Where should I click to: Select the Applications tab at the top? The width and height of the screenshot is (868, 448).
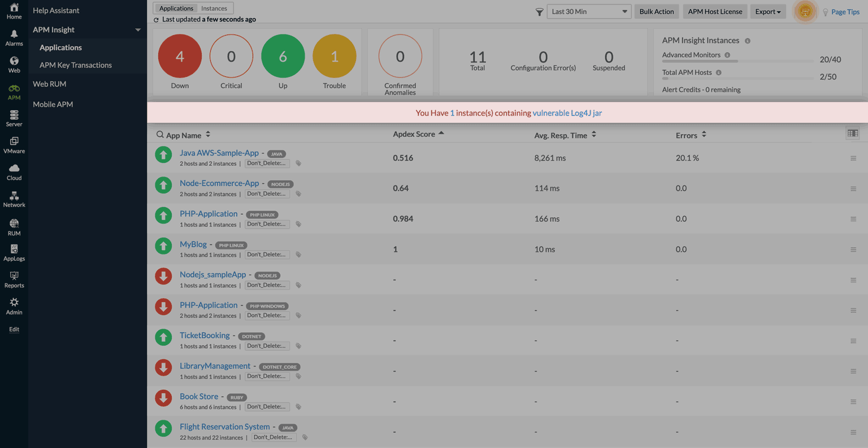[x=176, y=8]
